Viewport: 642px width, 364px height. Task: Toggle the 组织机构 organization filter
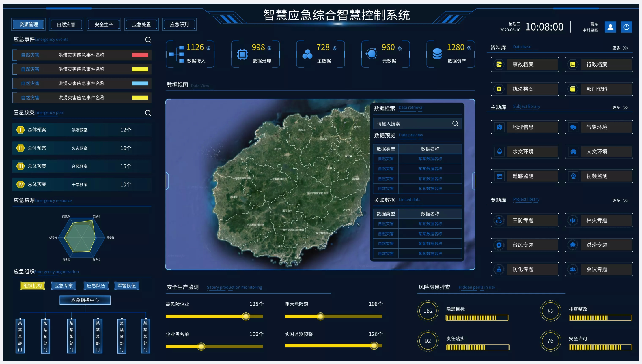click(32, 286)
